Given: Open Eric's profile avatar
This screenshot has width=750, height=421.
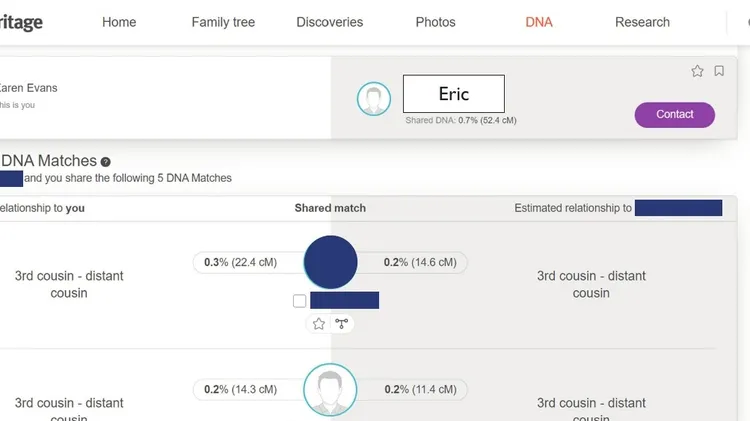Looking at the screenshot, I should (374, 99).
